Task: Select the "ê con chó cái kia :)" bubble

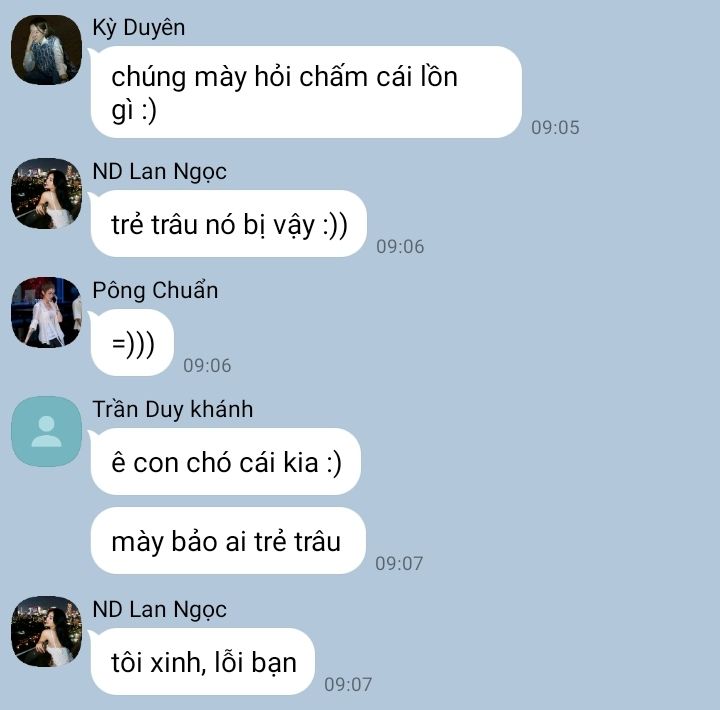Action: click(225, 462)
